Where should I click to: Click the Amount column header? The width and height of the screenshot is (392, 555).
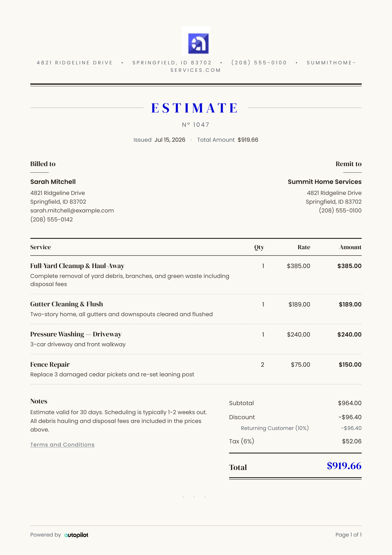pos(350,247)
